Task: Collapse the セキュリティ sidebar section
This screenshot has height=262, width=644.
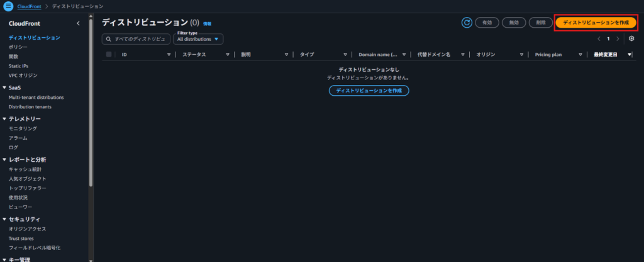Action: tap(4, 219)
